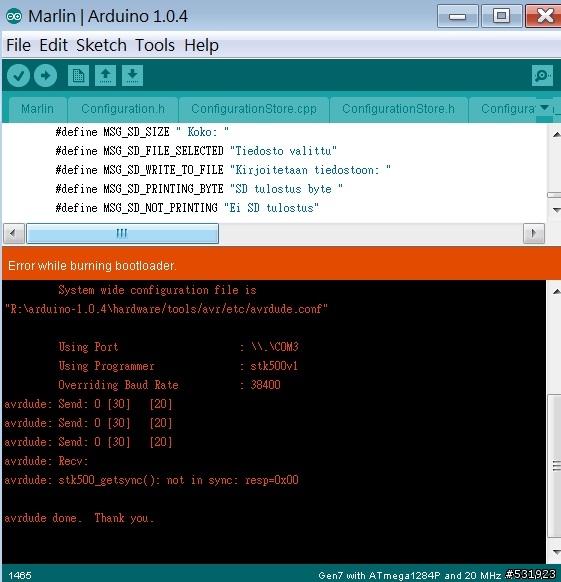The width and height of the screenshot is (561, 582).
Task: Click the baud rate value 38400
Action: (265, 385)
